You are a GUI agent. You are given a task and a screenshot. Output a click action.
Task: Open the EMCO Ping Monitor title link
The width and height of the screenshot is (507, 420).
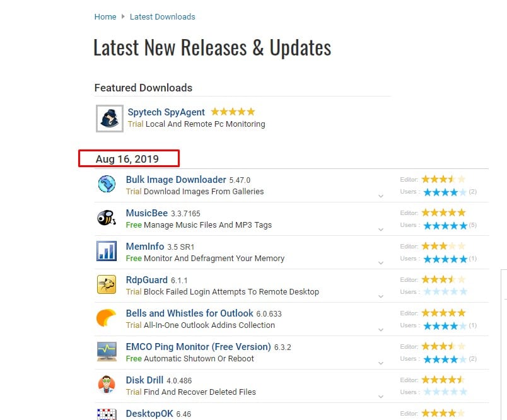click(198, 347)
